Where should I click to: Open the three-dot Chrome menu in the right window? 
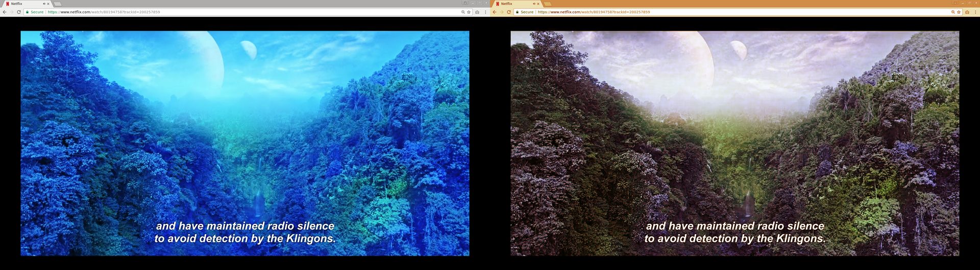click(x=975, y=12)
